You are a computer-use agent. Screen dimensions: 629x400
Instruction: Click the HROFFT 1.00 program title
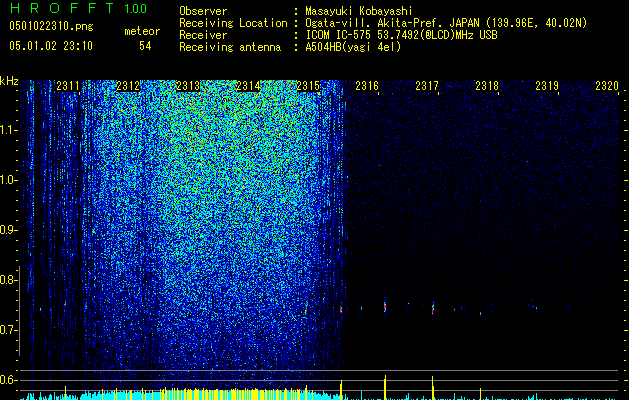79,8
